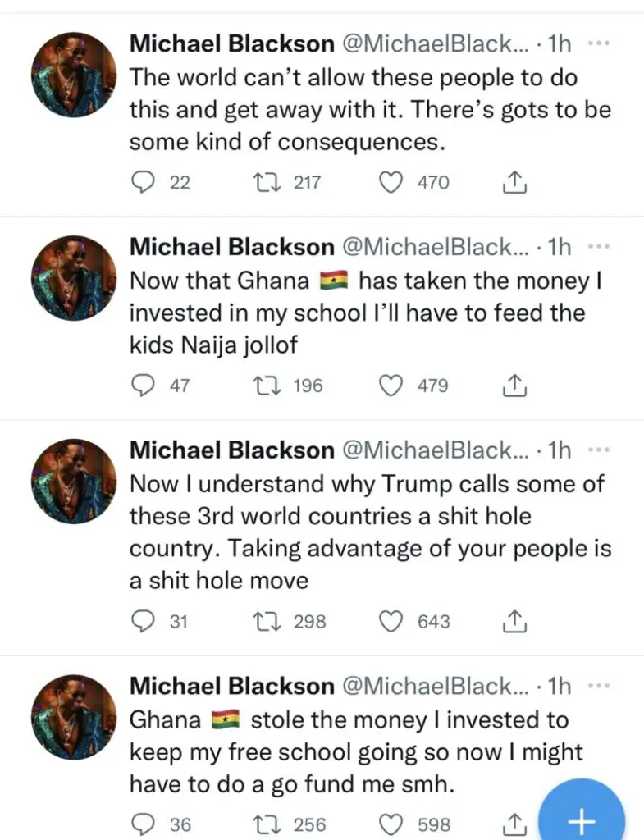Reply to the go fund me tweet

tap(143, 824)
